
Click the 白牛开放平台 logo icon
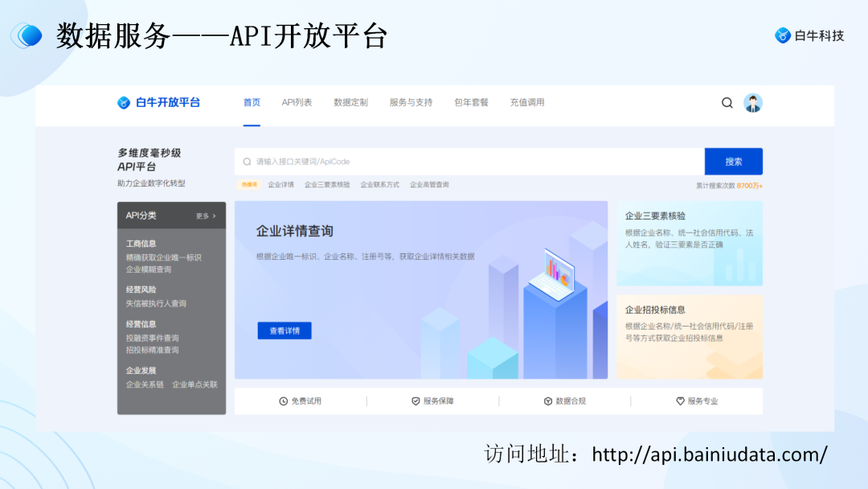coord(123,102)
